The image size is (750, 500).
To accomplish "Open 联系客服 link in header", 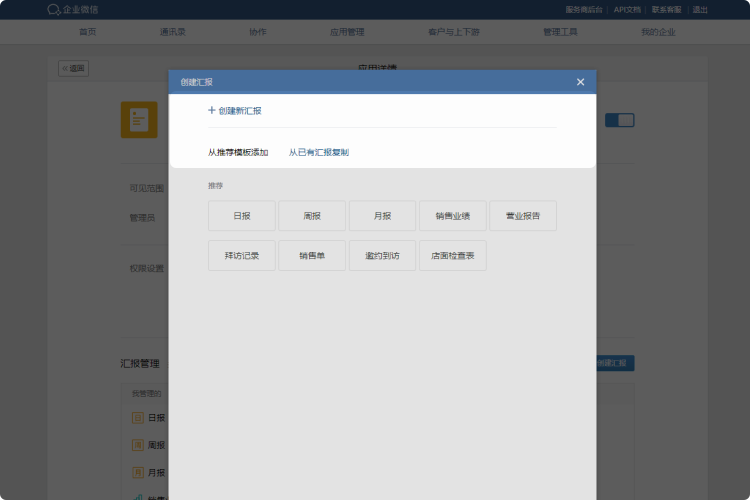I will (x=666, y=10).
